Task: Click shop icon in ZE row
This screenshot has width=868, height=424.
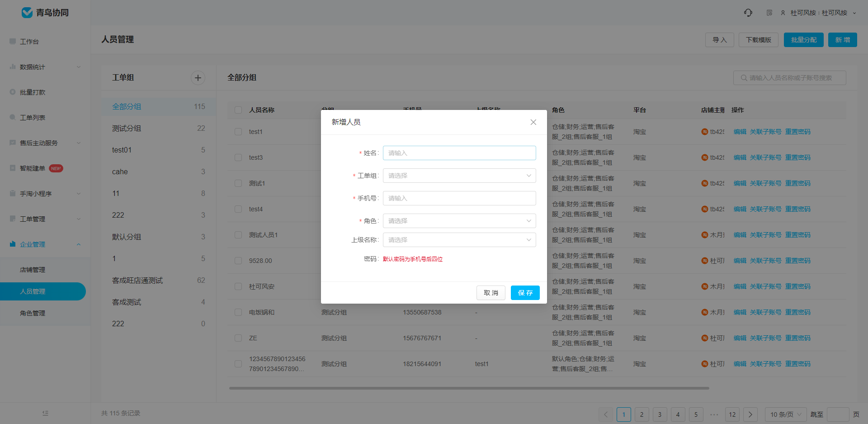Action: [704, 338]
